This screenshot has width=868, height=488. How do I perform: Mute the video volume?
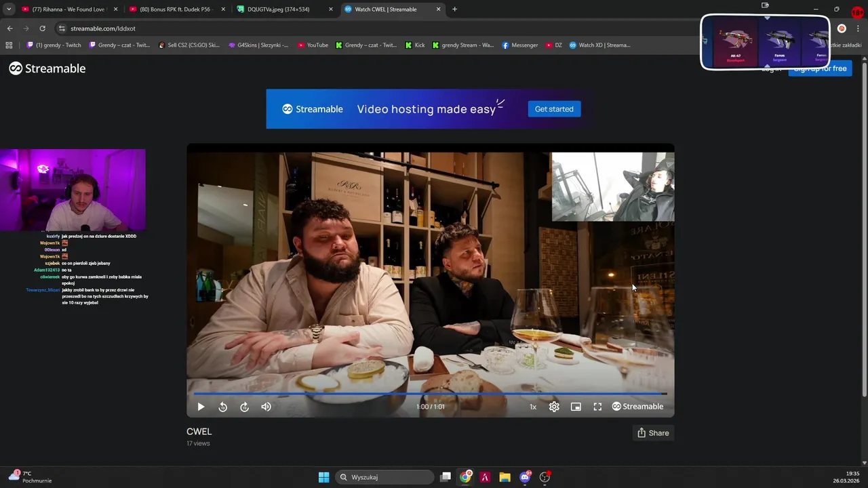click(266, 407)
